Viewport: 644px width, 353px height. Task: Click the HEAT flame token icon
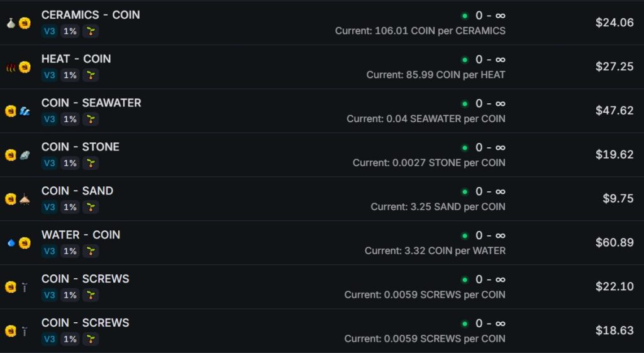coord(11,67)
